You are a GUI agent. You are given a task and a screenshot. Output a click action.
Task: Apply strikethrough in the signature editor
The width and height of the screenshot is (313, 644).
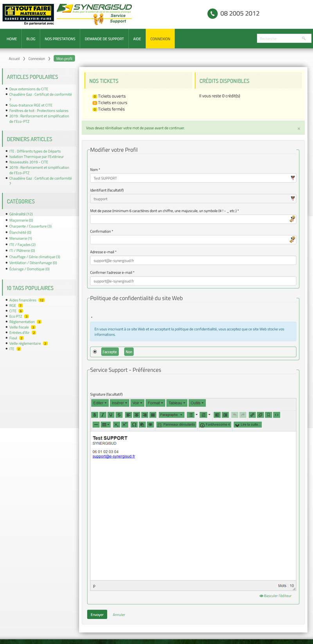click(119, 415)
